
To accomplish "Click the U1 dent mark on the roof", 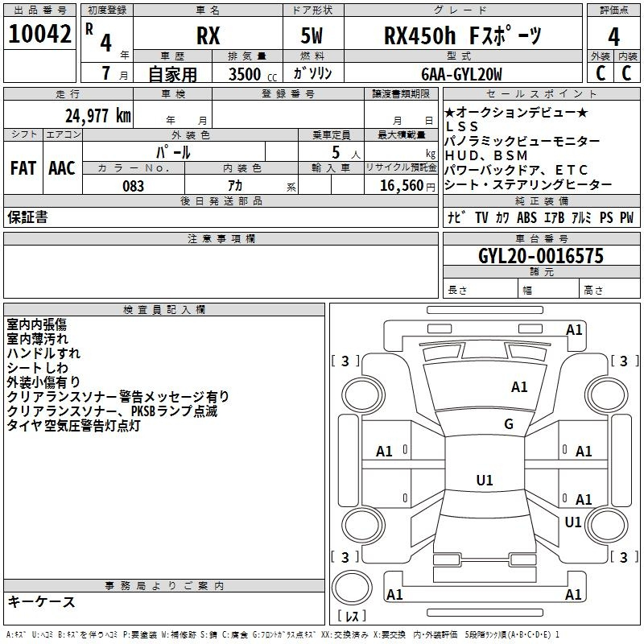I will 484,481.
